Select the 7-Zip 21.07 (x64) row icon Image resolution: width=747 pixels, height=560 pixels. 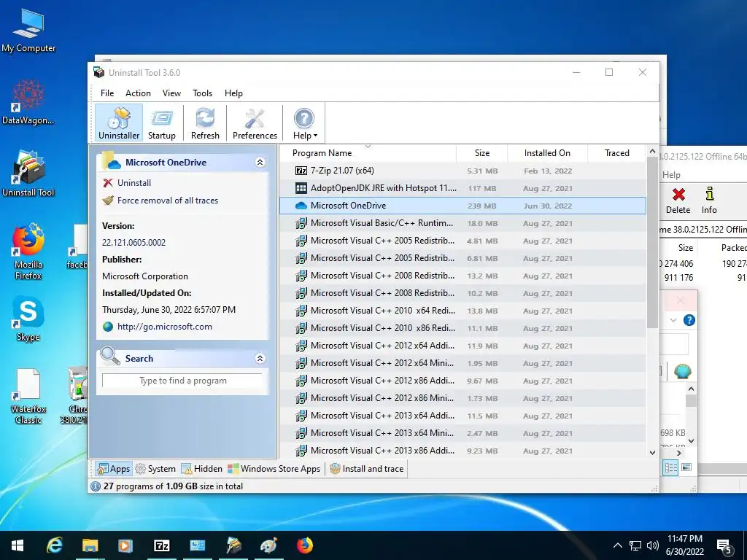pyautogui.click(x=301, y=171)
